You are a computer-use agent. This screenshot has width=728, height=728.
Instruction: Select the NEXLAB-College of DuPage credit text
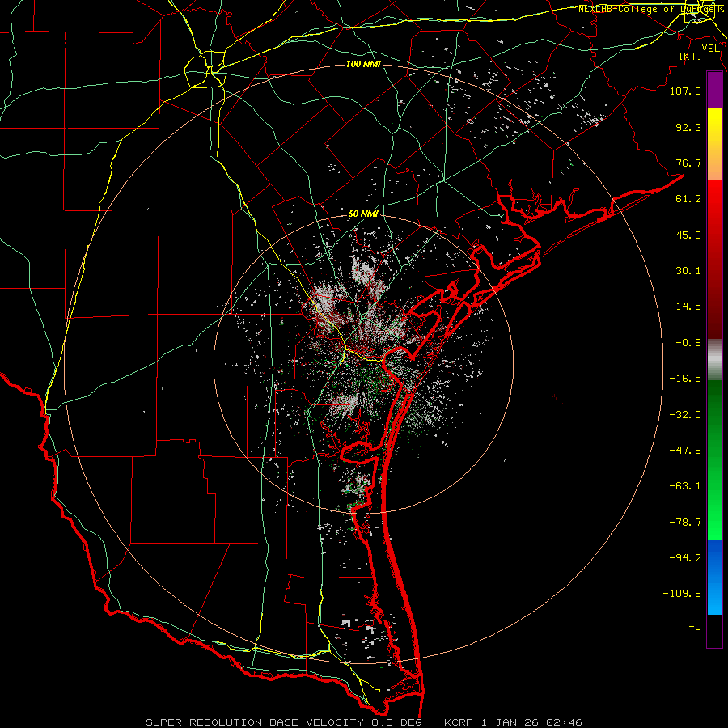click(x=650, y=9)
